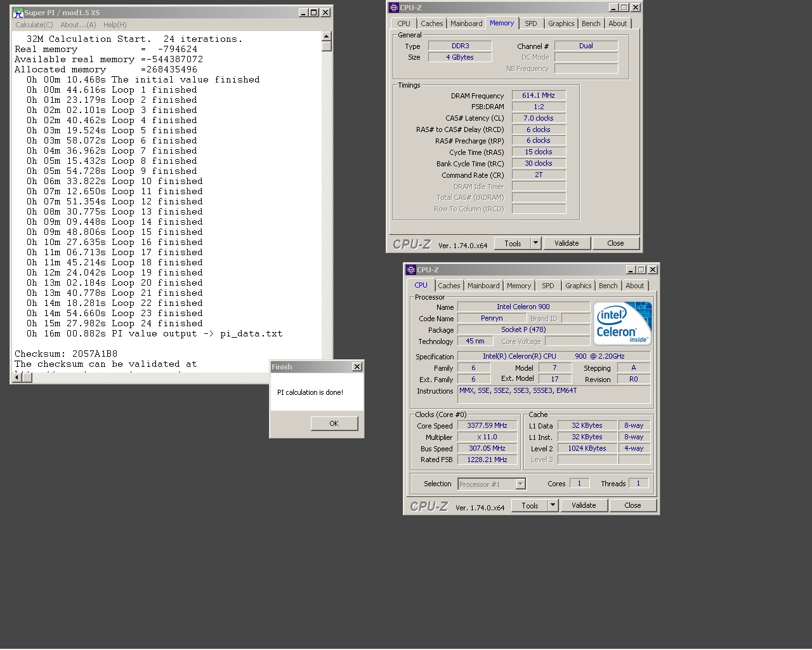Image resolution: width=812 pixels, height=650 pixels.
Task: Close the Finish dialog with X
Action: 357,367
